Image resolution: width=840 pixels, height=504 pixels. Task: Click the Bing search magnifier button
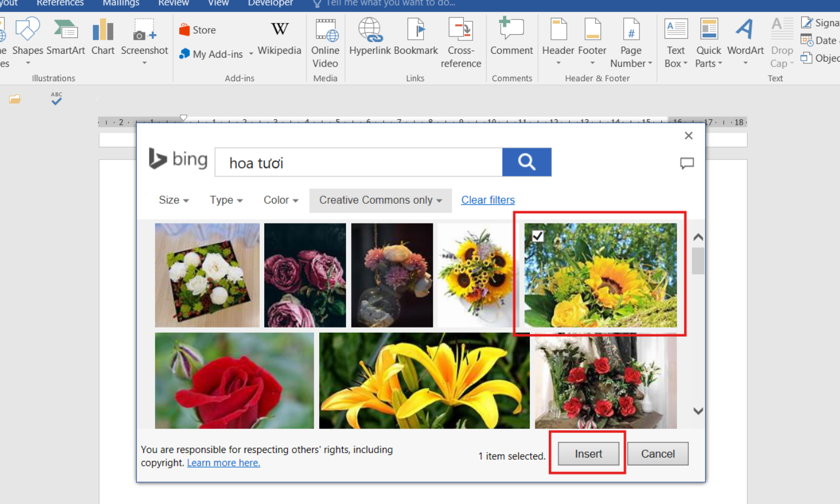click(x=526, y=162)
